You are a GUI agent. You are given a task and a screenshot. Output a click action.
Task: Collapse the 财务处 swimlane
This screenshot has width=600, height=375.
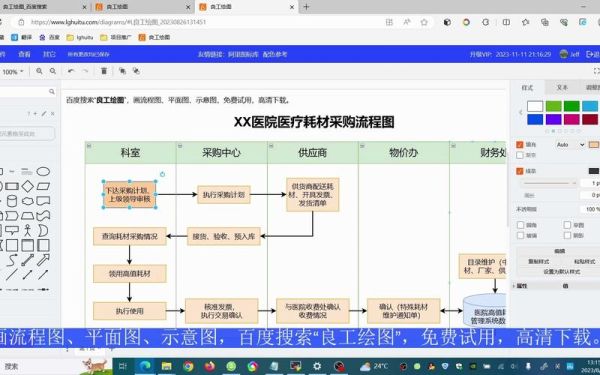pyautogui.click(x=453, y=146)
